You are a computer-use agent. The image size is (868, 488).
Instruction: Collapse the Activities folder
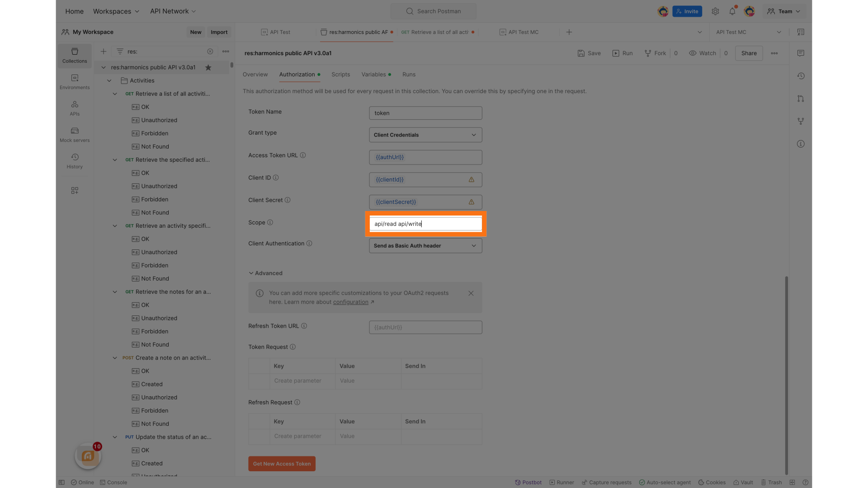click(x=109, y=80)
